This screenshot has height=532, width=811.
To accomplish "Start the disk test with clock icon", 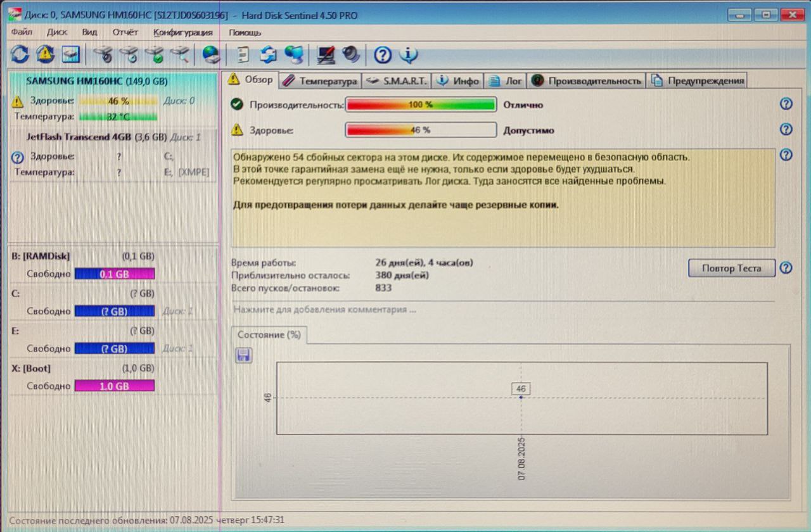I will tap(130, 55).
